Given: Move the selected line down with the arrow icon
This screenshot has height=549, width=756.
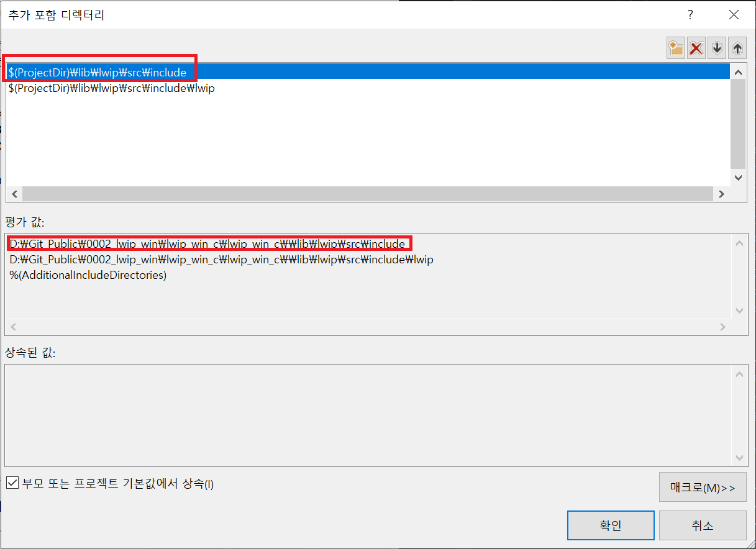Looking at the screenshot, I should pos(717,48).
